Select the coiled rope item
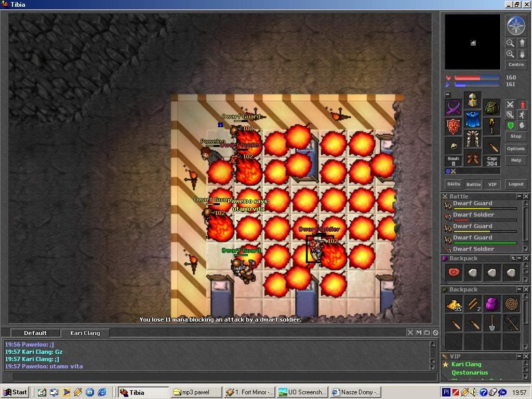 511,304
